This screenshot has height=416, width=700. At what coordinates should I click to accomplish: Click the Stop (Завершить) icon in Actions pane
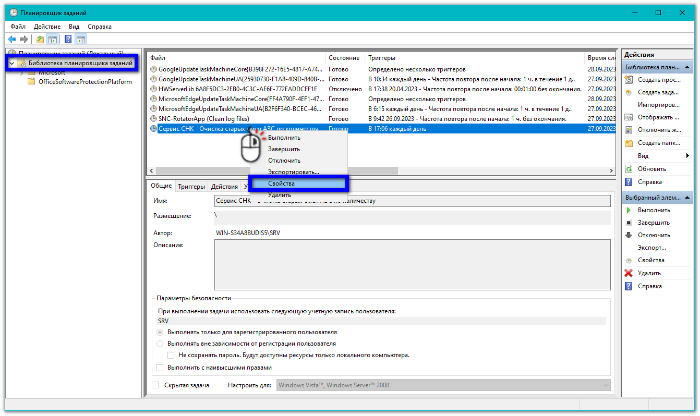pos(629,223)
